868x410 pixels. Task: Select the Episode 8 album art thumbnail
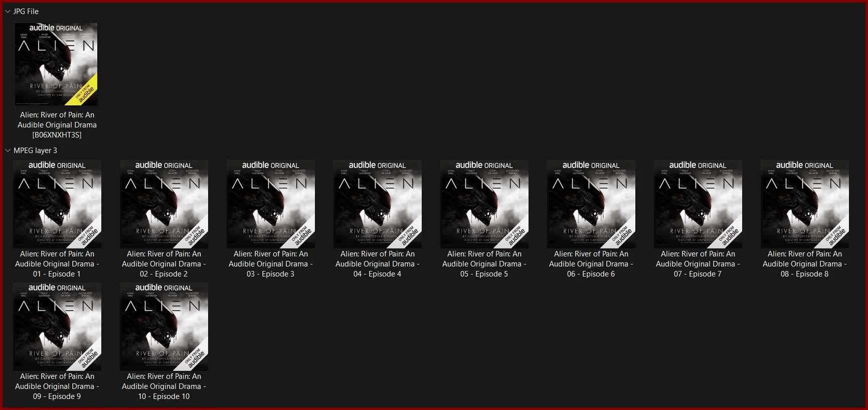click(805, 204)
